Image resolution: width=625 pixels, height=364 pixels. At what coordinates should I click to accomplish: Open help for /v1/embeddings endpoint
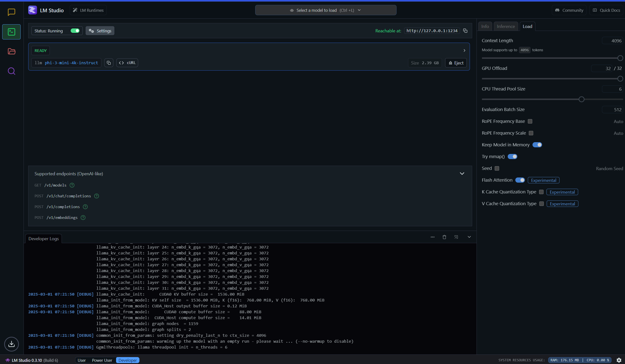pyautogui.click(x=83, y=218)
